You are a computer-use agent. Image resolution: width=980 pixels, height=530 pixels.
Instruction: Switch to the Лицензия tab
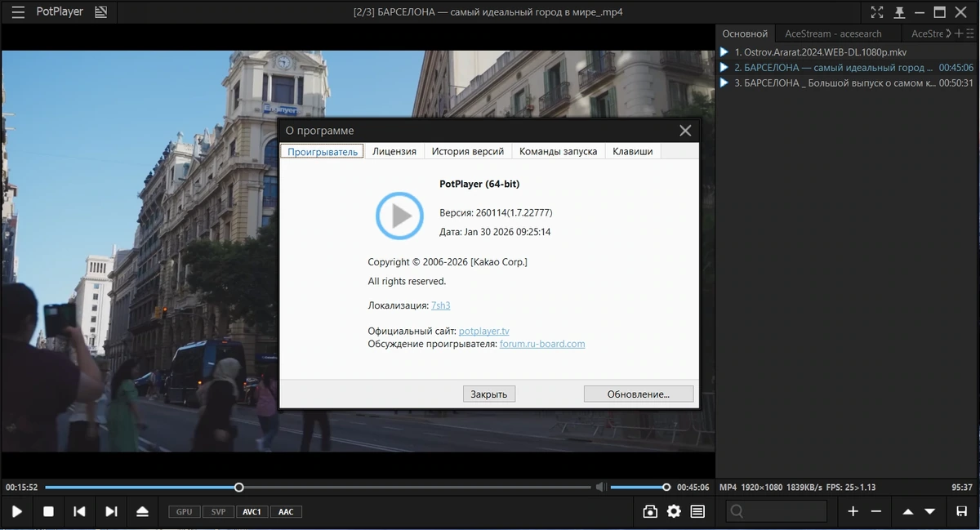[x=394, y=151]
